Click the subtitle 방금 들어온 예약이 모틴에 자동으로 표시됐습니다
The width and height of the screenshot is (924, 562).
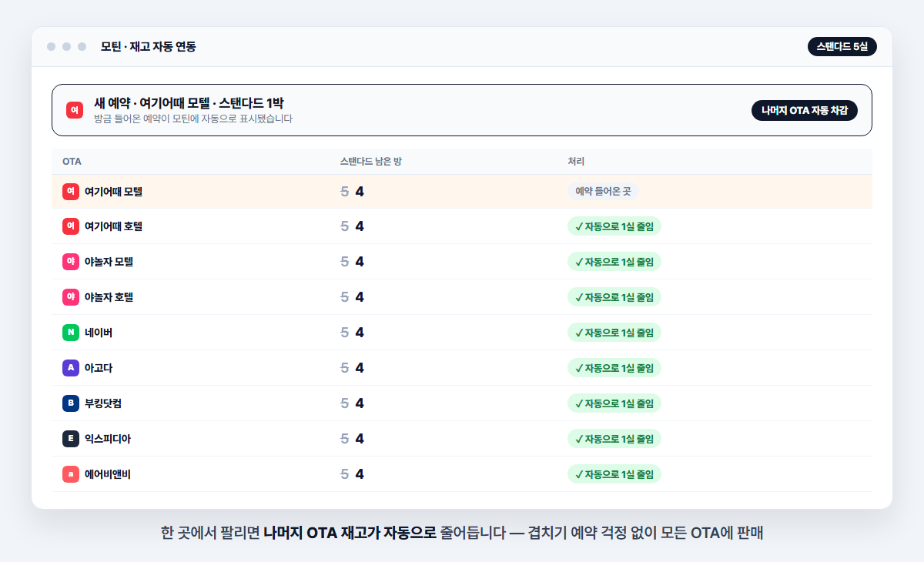pyautogui.click(x=193, y=119)
